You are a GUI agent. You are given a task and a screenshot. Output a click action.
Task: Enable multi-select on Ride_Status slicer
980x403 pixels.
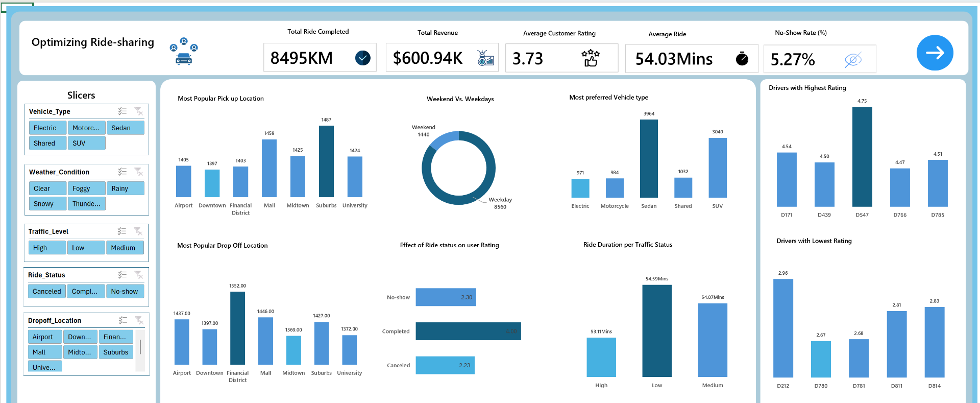pos(122,274)
